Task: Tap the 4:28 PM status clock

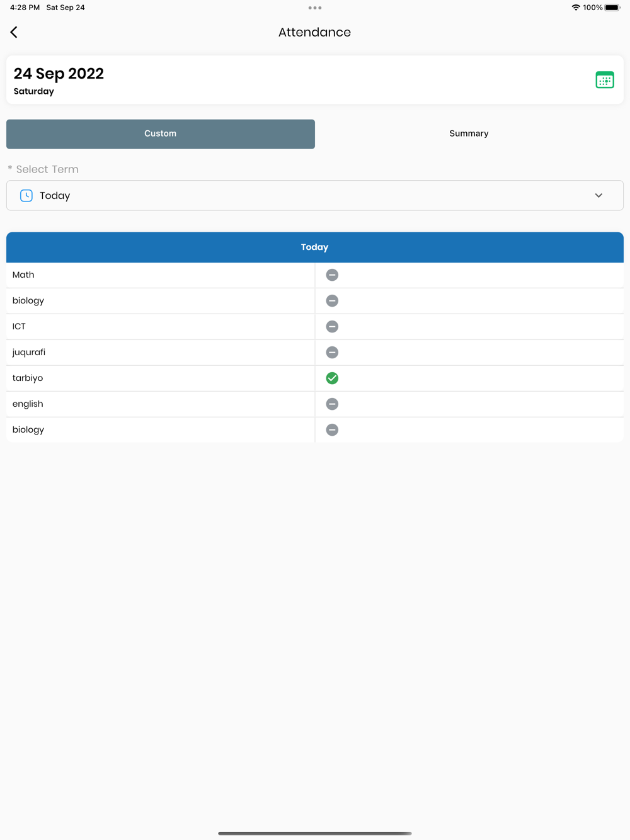Action: 25,8
